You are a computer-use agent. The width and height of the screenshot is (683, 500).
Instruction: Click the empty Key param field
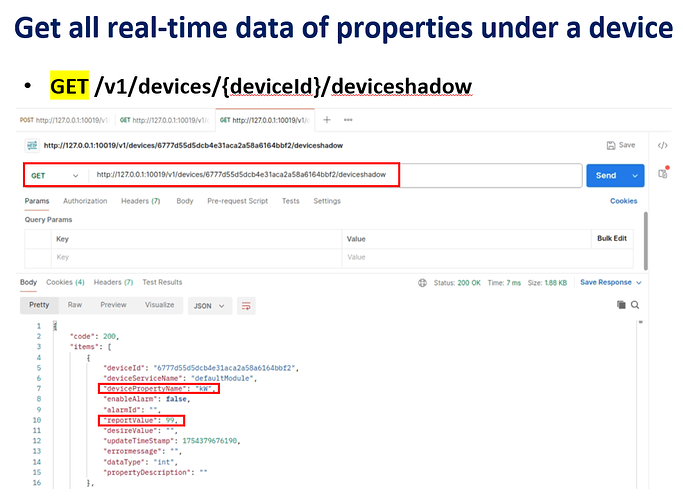pos(196,257)
